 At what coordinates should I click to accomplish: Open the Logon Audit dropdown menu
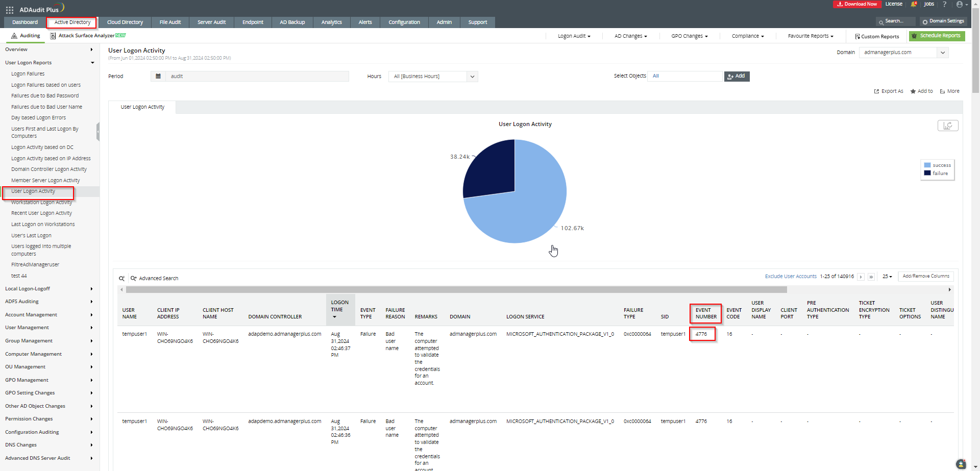[574, 36]
